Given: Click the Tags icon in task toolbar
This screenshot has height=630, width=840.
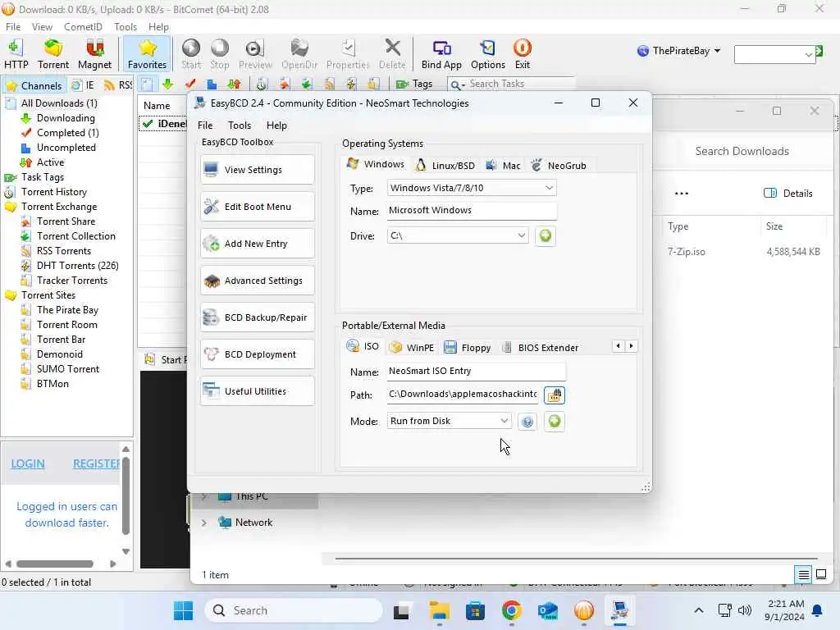Looking at the screenshot, I should [413, 84].
